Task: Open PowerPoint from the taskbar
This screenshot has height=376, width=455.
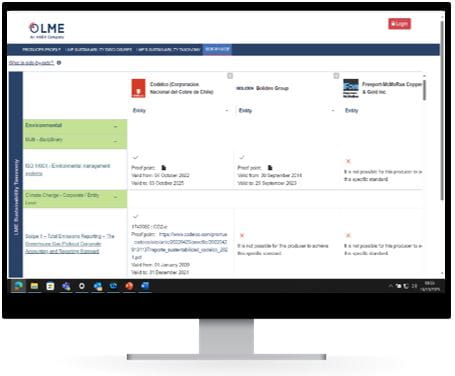Action: [x=129, y=286]
